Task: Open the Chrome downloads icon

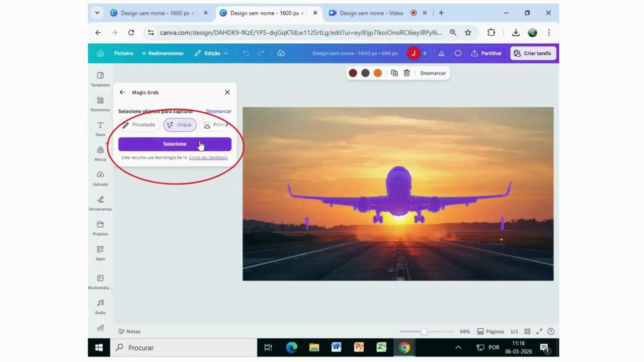Action: [x=516, y=33]
